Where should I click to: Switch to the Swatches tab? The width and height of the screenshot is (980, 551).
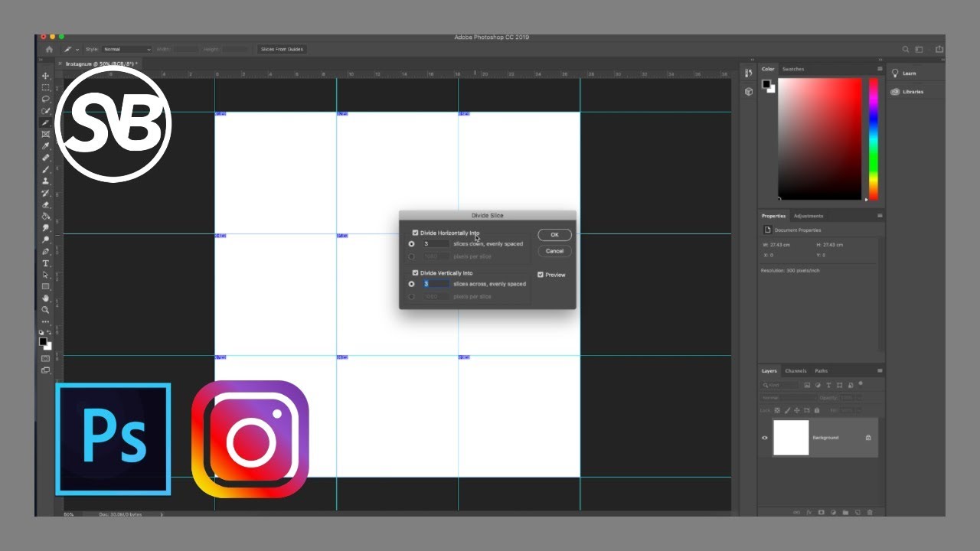[x=793, y=69]
